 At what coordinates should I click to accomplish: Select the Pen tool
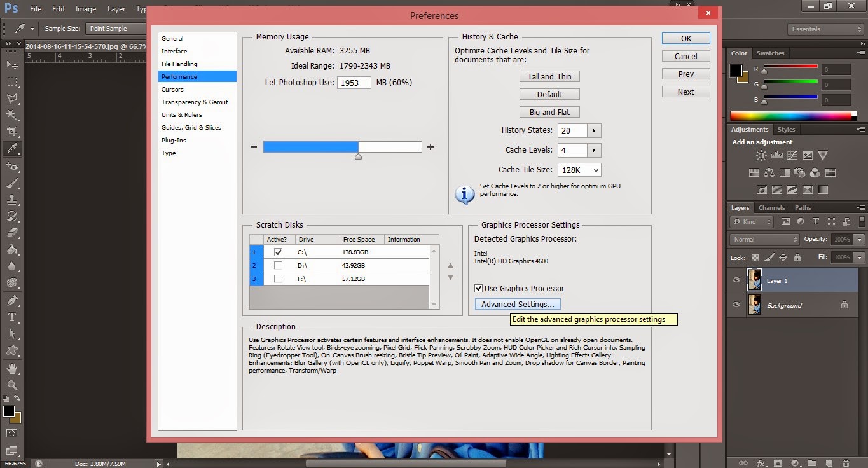(x=11, y=300)
